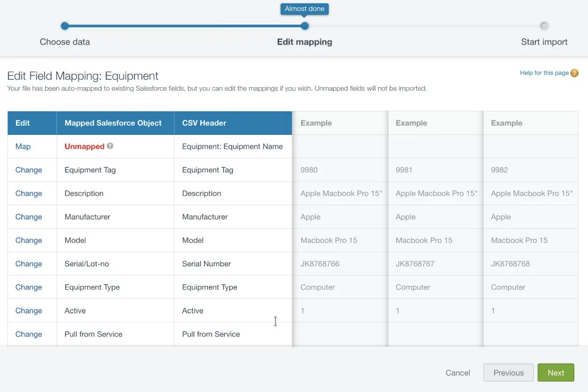The height and width of the screenshot is (392, 588).
Task: Change the Description field mapping
Action: pos(29,193)
